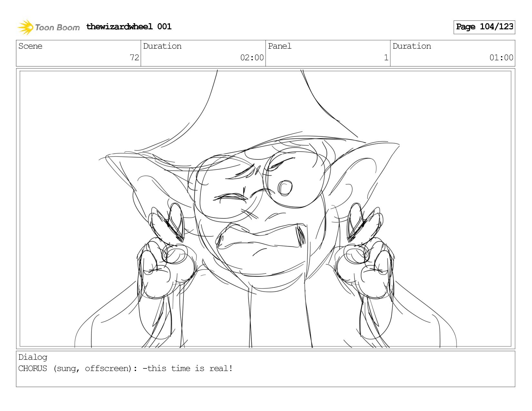Click the 'Dialog' label
The height and width of the screenshot is (411, 532).
pyautogui.click(x=33, y=357)
